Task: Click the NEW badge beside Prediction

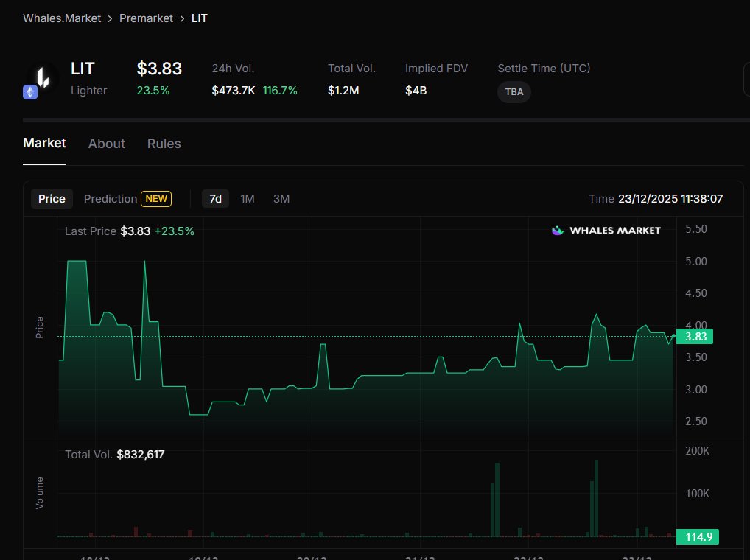Action: pyautogui.click(x=156, y=198)
